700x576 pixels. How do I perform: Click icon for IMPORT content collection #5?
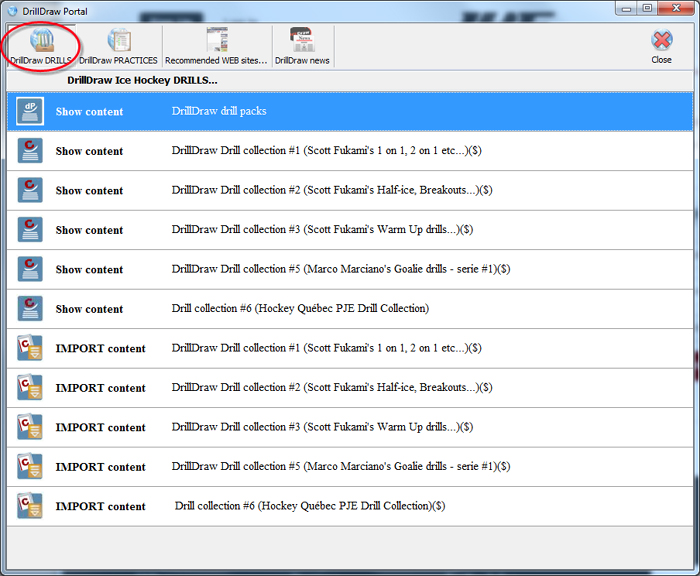(30, 467)
